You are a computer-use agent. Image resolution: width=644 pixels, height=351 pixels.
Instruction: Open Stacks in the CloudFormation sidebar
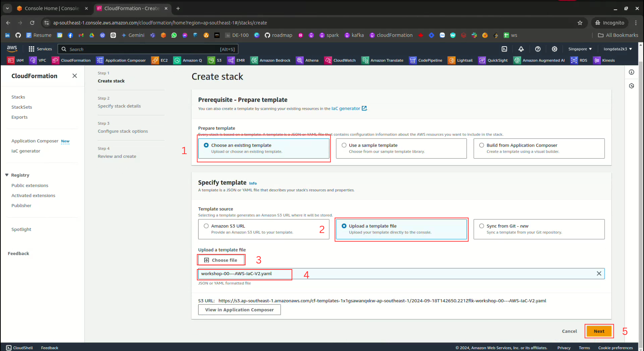18,97
